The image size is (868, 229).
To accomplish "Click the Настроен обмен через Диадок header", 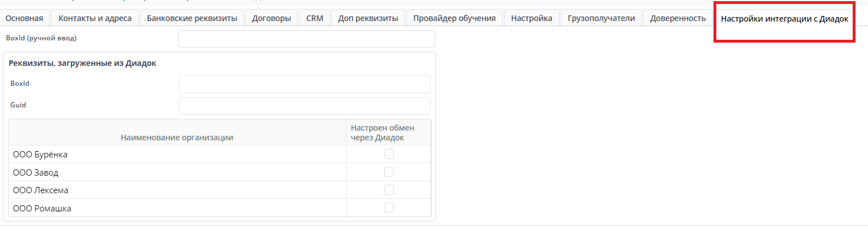I will (382, 132).
